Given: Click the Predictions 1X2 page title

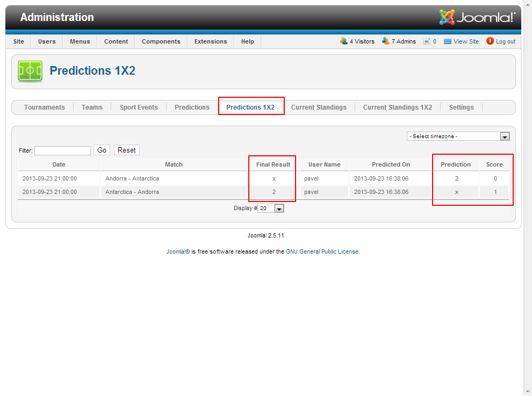Looking at the screenshot, I should [92, 70].
